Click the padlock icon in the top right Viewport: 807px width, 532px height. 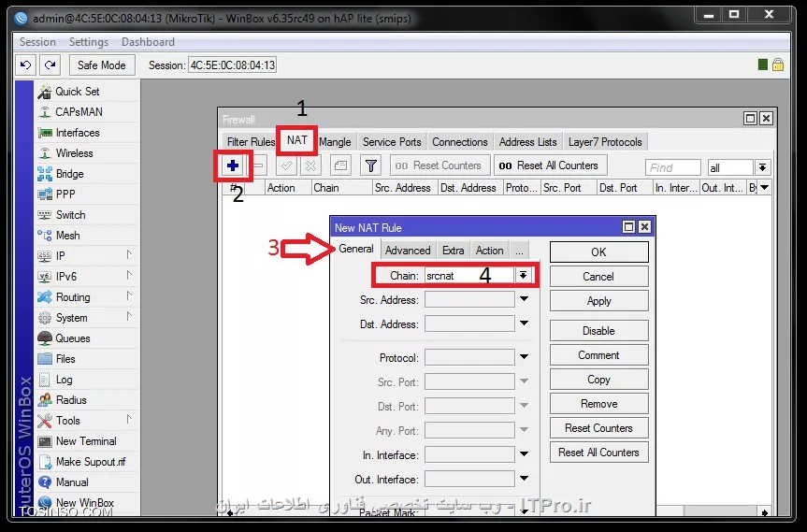pyautogui.click(x=778, y=65)
